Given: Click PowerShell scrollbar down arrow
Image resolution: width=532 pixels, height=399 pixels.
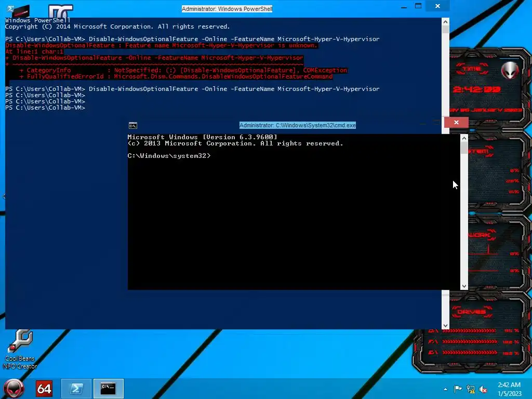Looking at the screenshot, I should click(445, 326).
